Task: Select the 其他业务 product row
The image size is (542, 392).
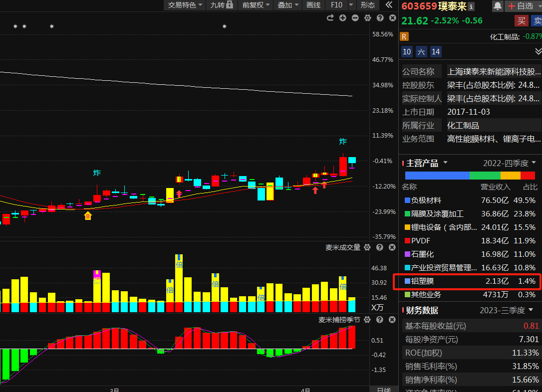Action: click(x=470, y=295)
